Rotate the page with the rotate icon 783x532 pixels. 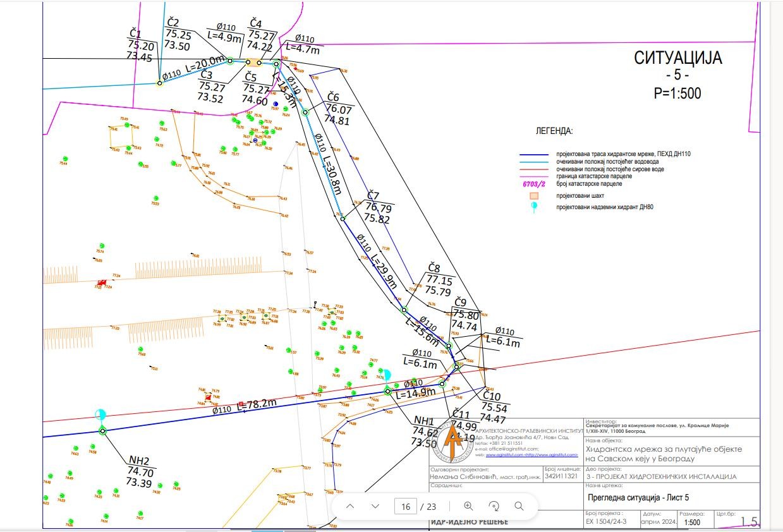coord(494,506)
